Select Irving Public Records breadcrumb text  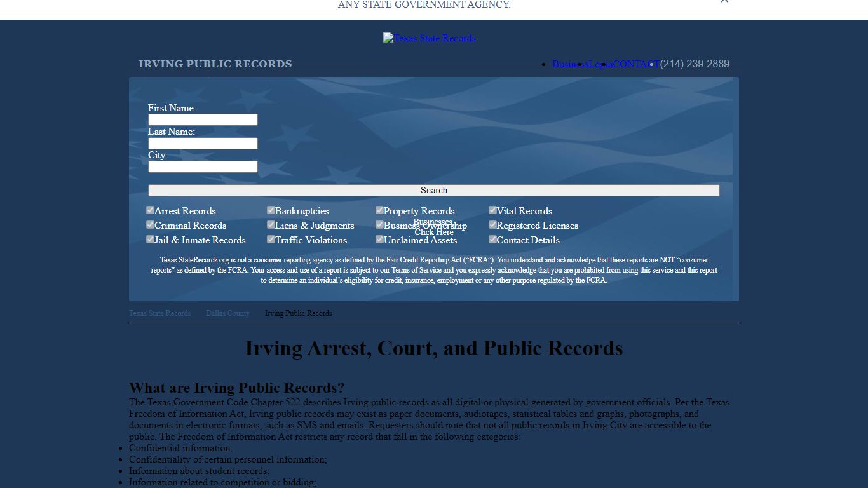click(x=298, y=313)
